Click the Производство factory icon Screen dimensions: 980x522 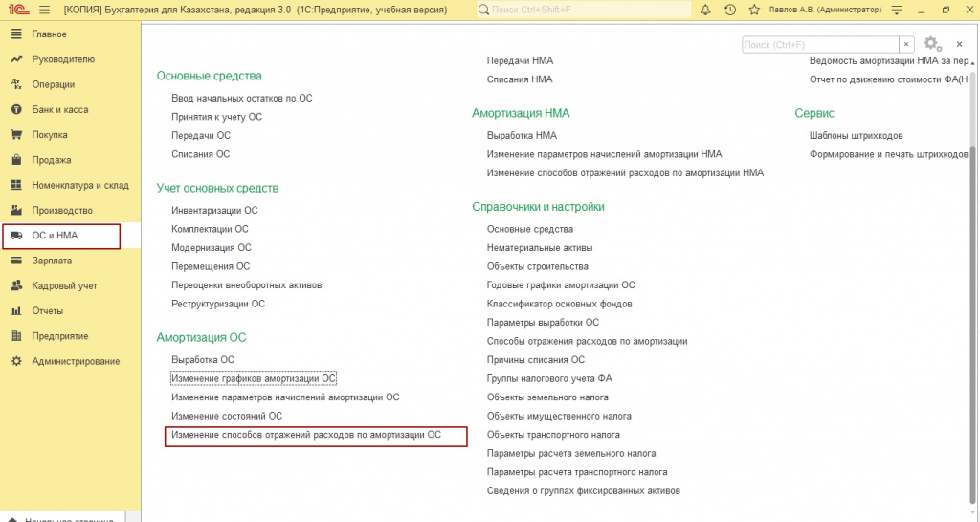pos(17,210)
